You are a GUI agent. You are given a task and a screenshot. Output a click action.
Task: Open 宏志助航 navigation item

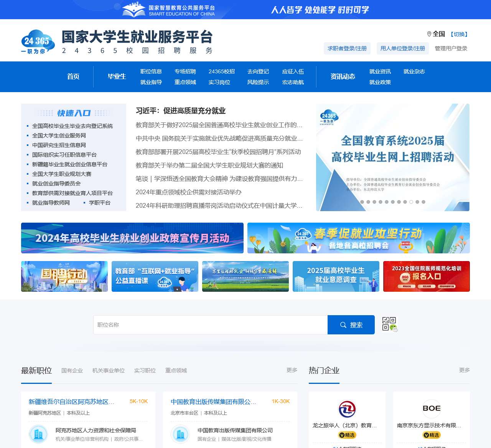tap(293, 82)
